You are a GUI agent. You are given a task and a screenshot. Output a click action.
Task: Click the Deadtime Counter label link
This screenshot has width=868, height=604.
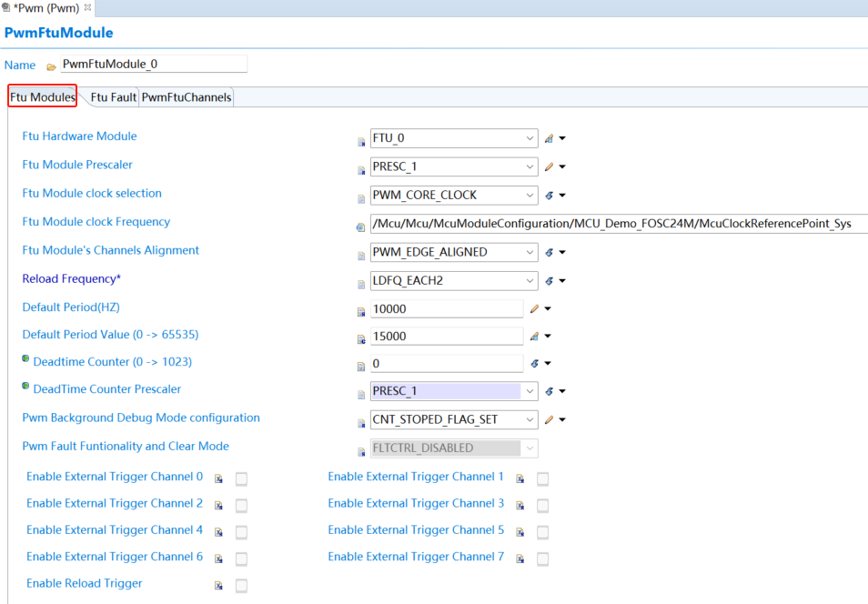(112, 362)
